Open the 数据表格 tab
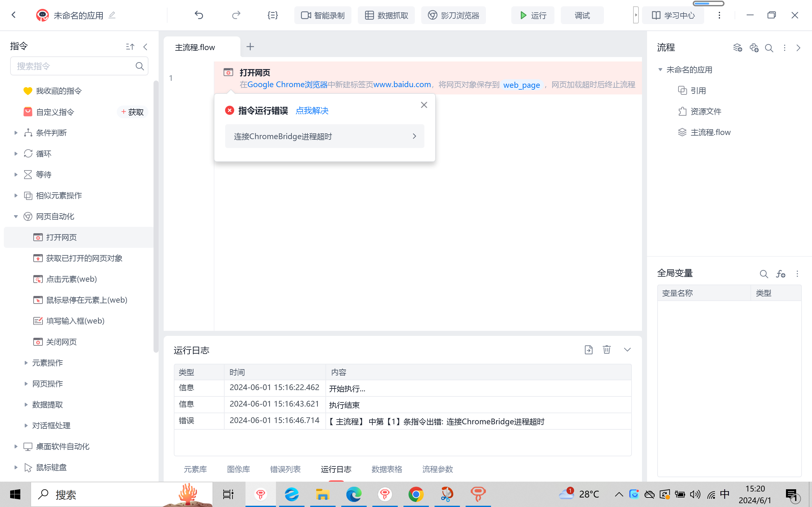812x507 pixels. click(x=387, y=469)
